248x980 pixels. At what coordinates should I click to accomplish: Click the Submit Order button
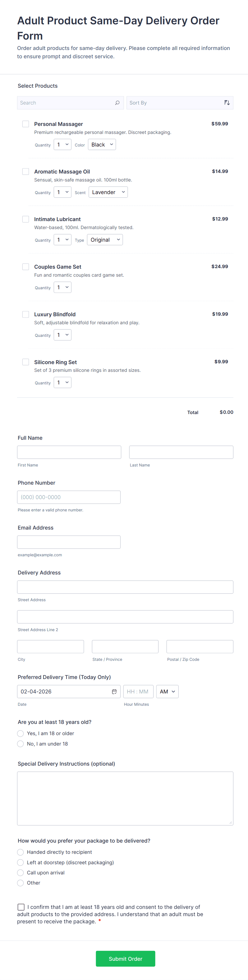click(125, 959)
